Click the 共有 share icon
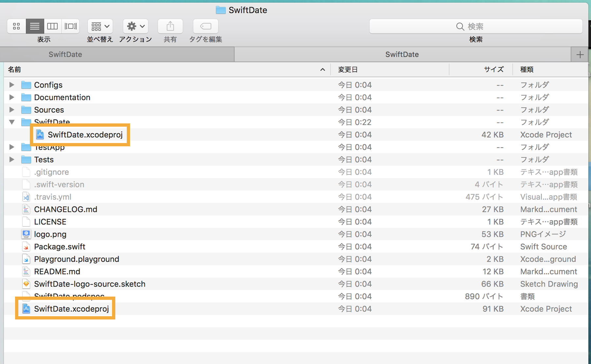 (170, 26)
